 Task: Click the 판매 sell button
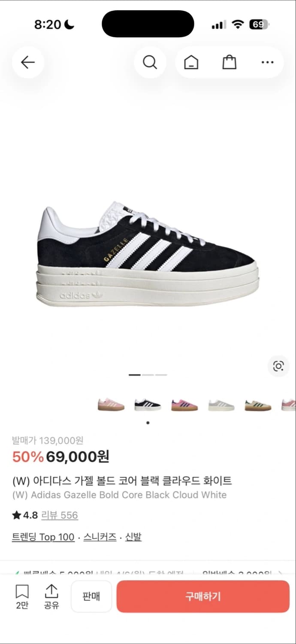(x=91, y=596)
